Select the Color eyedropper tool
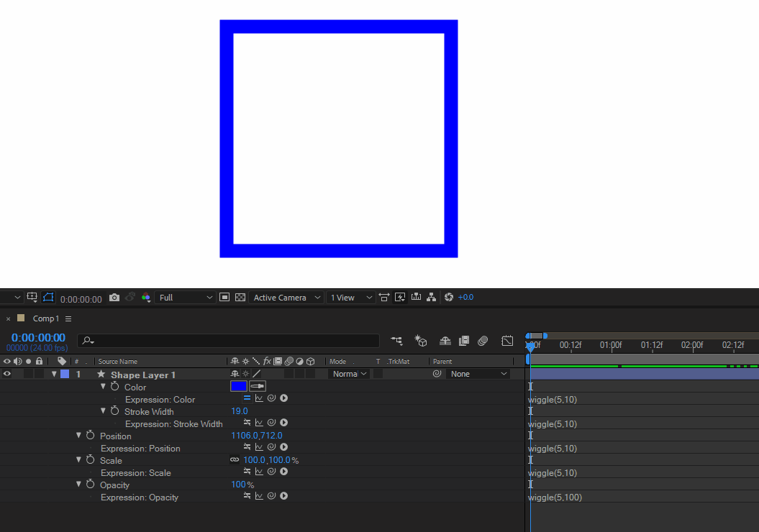This screenshot has width=759, height=532. tap(258, 386)
